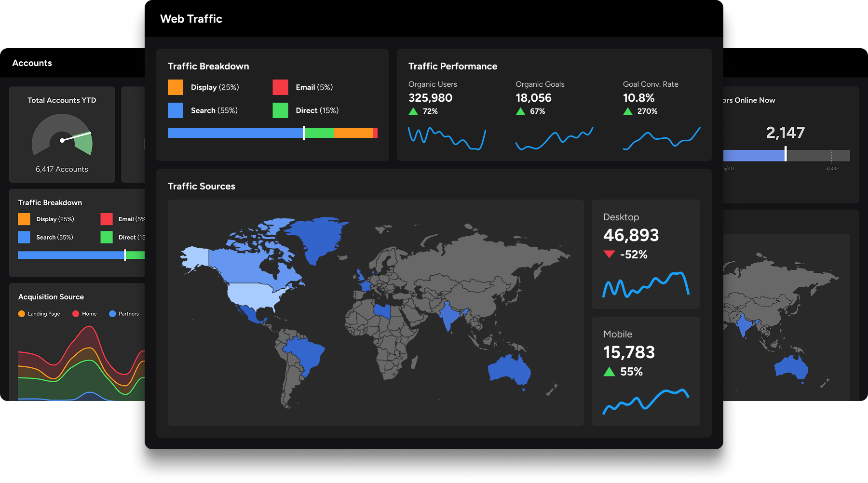
Task: Select Australia on Traffic Sources map
Action: pyautogui.click(x=508, y=370)
